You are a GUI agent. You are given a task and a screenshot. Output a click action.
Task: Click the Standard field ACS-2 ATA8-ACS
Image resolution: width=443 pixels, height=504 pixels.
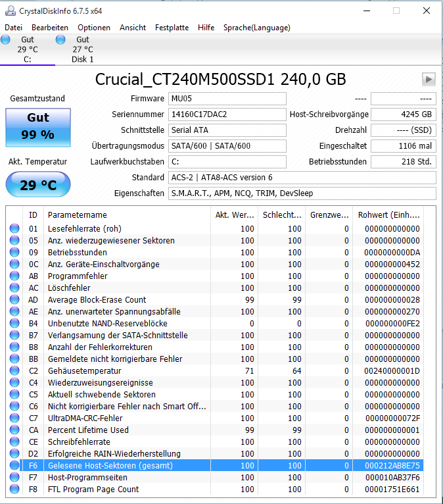click(302, 178)
